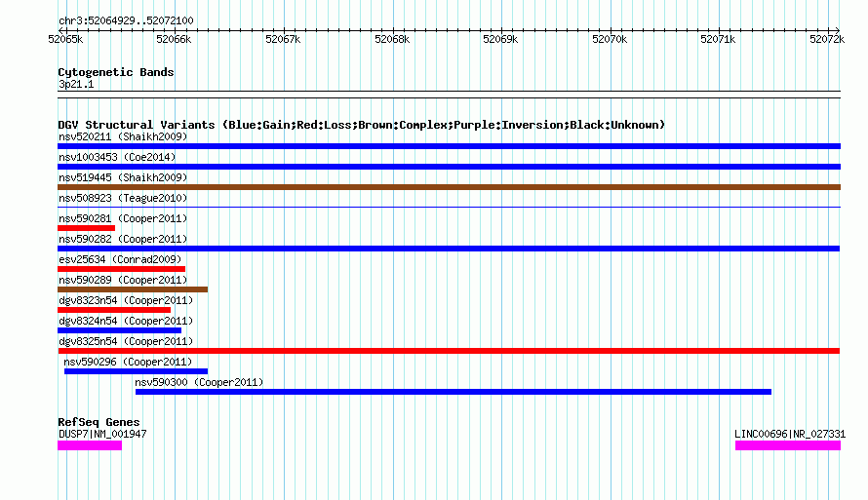Viewport: 868px width, 500px height.
Task: Open the dgv8323n54 (Cooper2011) label
Action: pos(126,300)
